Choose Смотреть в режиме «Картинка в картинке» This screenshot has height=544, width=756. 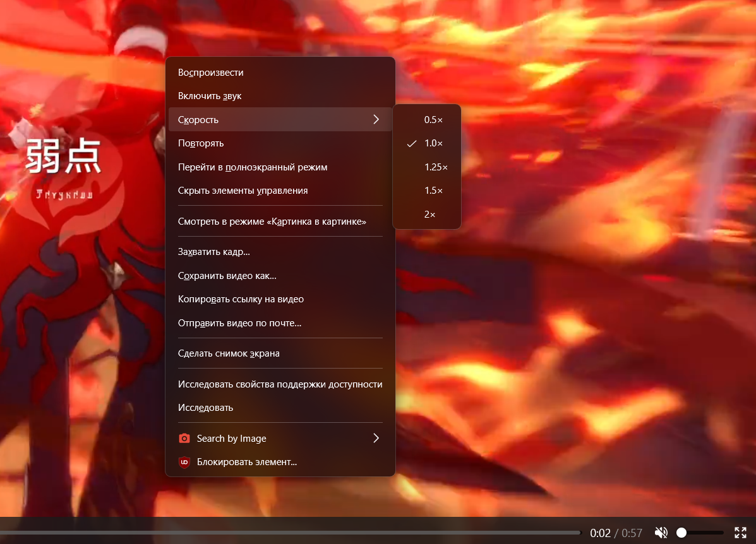point(280,221)
